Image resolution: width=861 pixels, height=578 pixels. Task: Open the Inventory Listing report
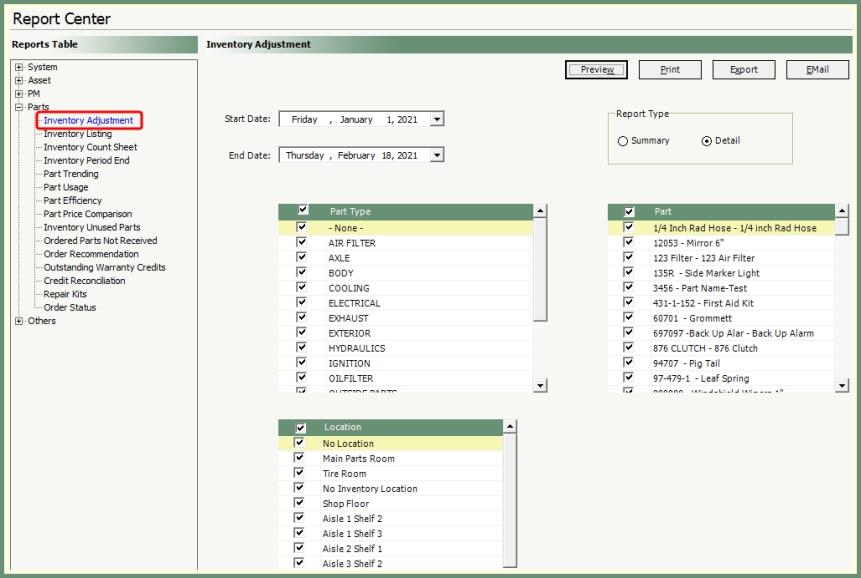pos(77,134)
